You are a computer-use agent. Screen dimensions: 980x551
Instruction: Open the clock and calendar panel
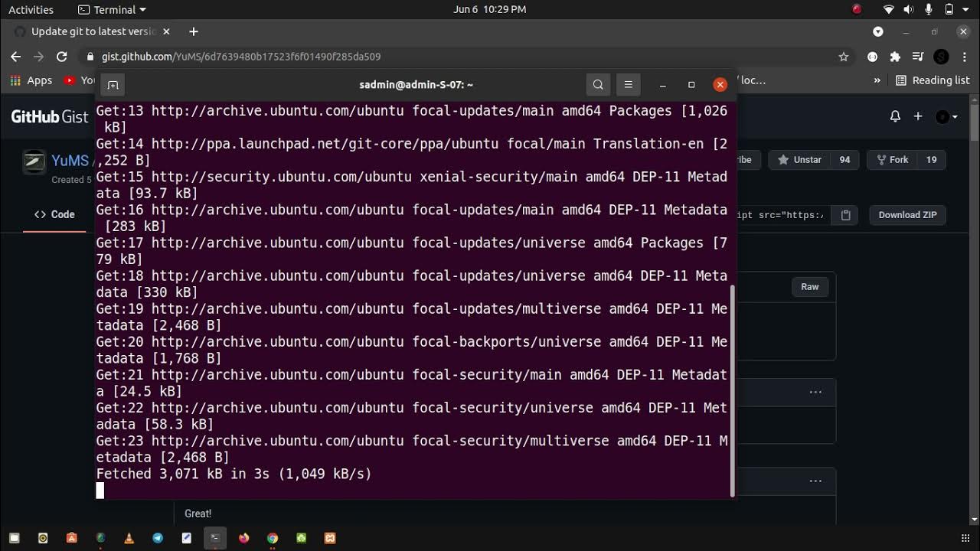(x=490, y=9)
